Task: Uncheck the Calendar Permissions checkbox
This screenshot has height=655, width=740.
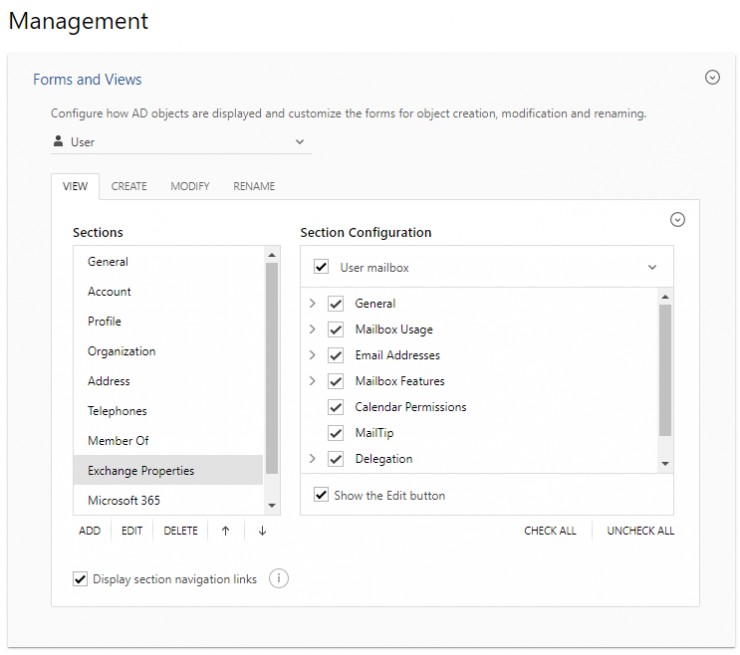Action: pyautogui.click(x=336, y=407)
